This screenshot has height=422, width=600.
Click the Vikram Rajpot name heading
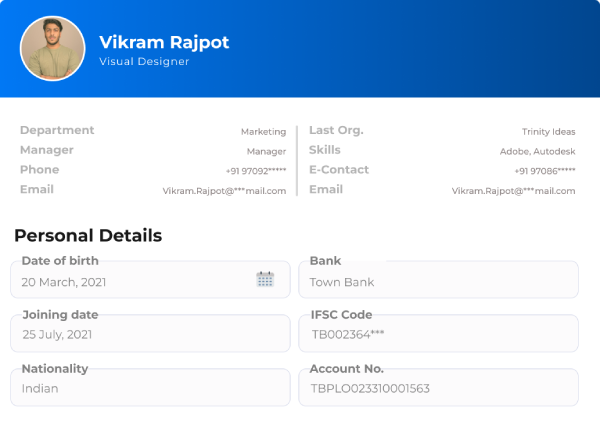[164, 42]
